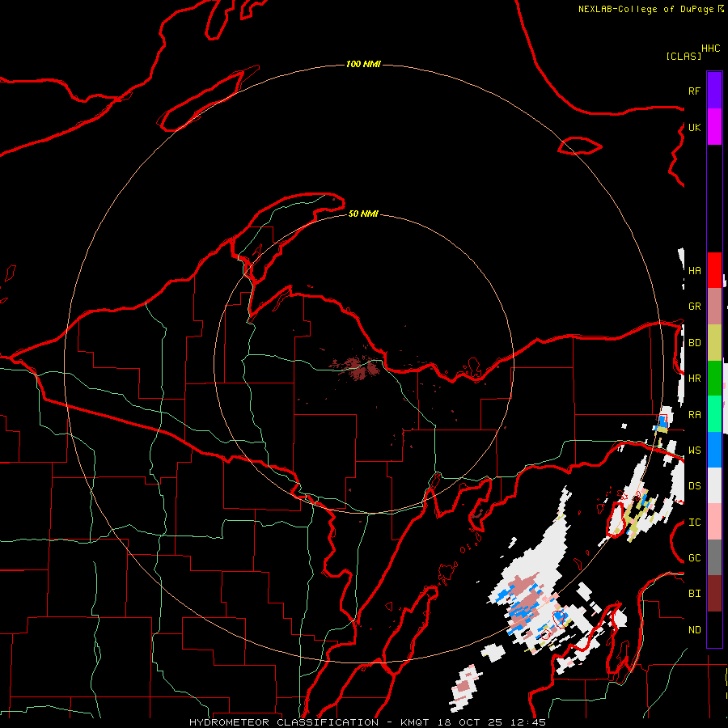
Task: Click the "RA" legend label
Action: [694, 415]
